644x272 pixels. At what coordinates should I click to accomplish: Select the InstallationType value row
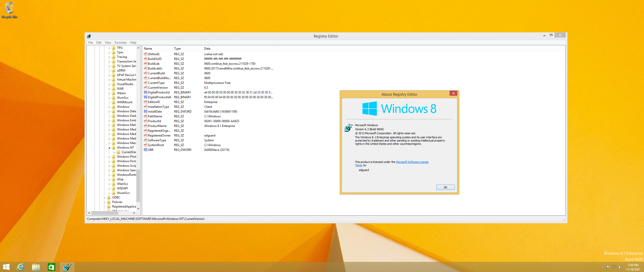point(209,107)
